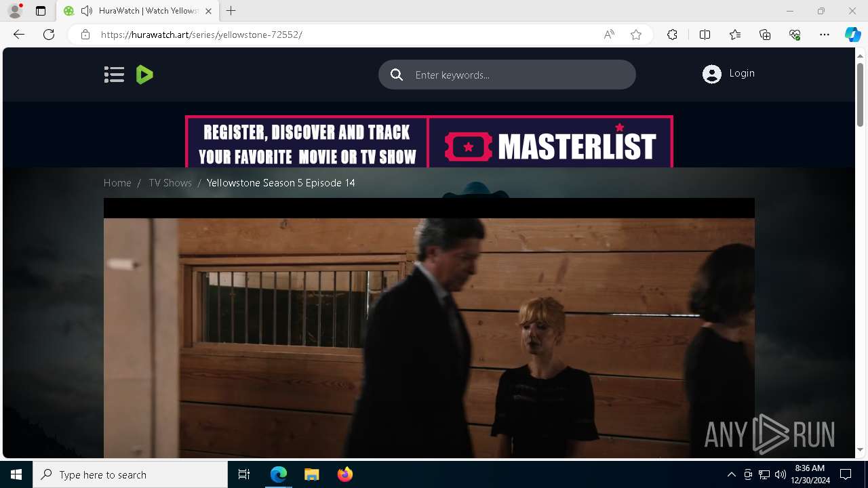Close the HuraWatch tab

click(x=208, y=11)
